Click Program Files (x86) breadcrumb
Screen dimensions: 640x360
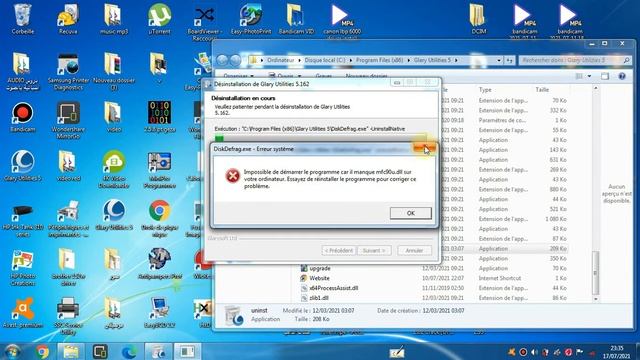(x=379, y=60)
